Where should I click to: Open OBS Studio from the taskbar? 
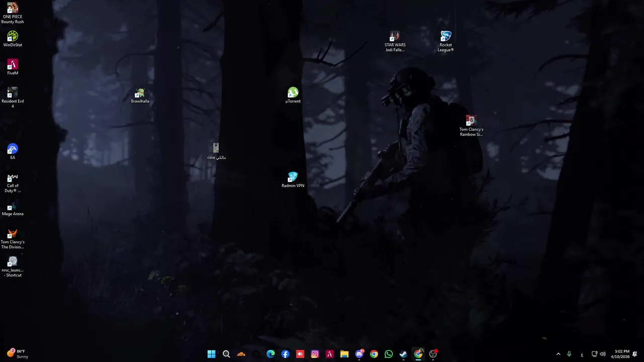pos(433,354)
